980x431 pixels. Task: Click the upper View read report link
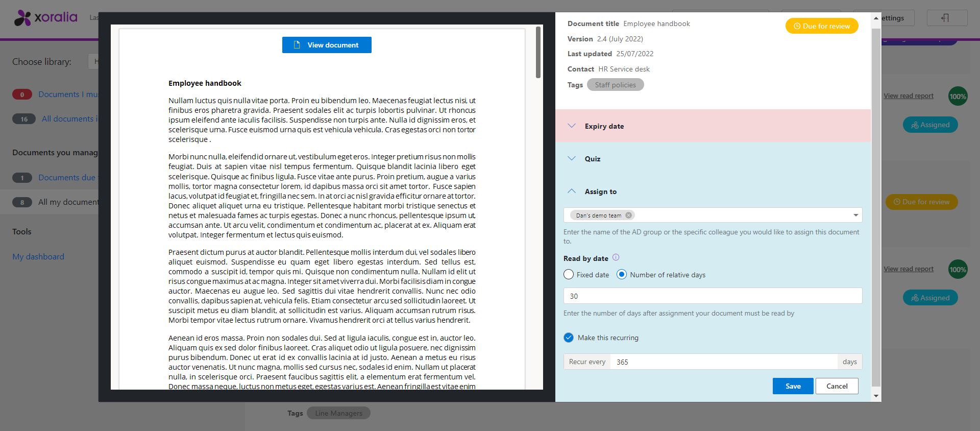909,95
